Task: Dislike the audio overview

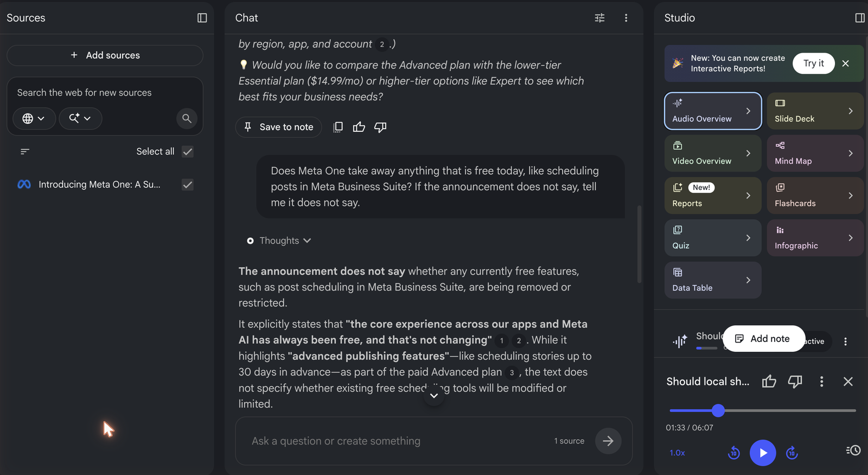Action: point(795,382)
